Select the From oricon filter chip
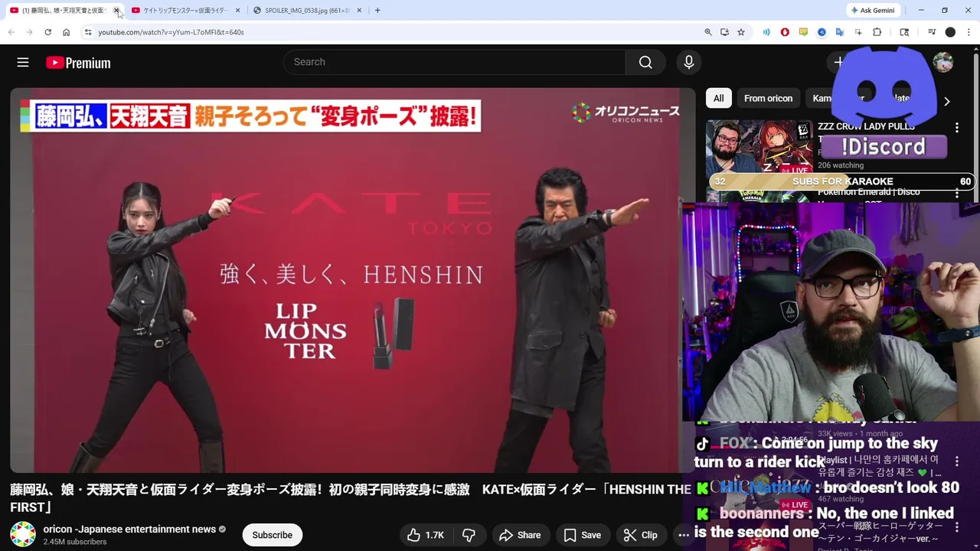Image resolution: width=980 pixels, height=551 pixels. pos(768,98)
